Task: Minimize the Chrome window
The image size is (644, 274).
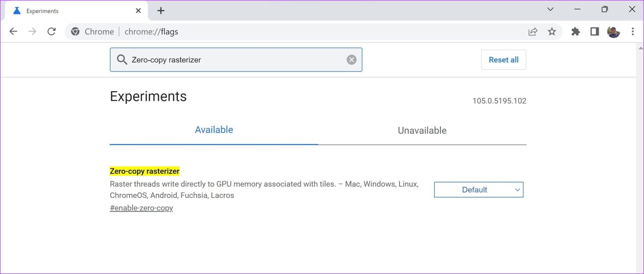Action: 577,9
